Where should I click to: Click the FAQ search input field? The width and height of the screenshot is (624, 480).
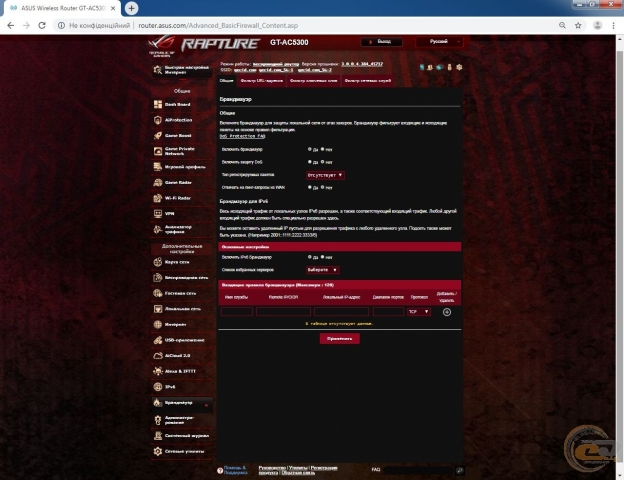click(419, 470)
